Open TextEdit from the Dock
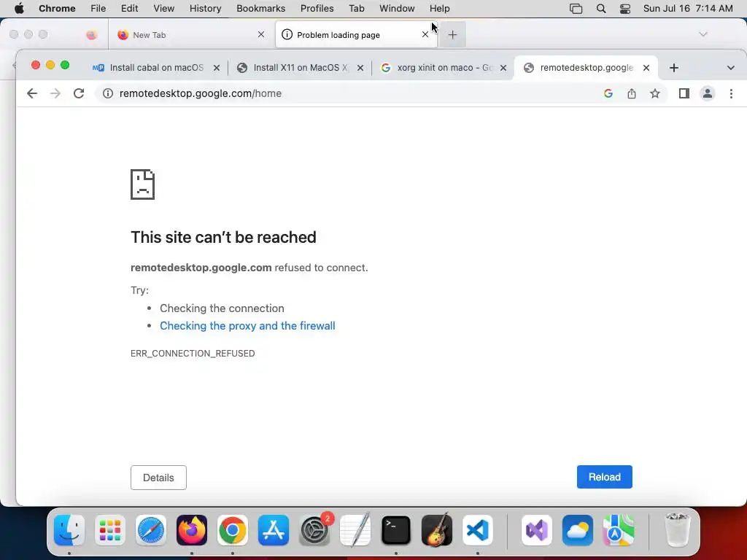747x560 pixels. click(355, 530)
